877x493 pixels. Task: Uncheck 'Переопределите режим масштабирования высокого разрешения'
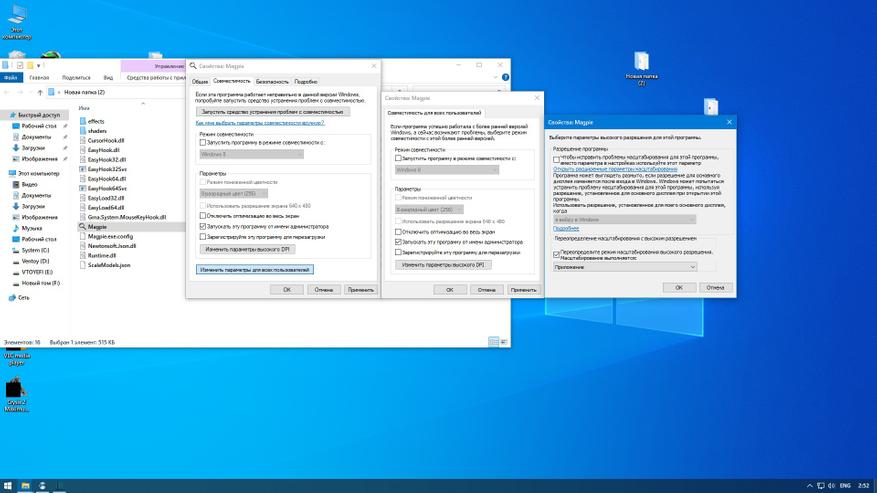coord(557,254)
